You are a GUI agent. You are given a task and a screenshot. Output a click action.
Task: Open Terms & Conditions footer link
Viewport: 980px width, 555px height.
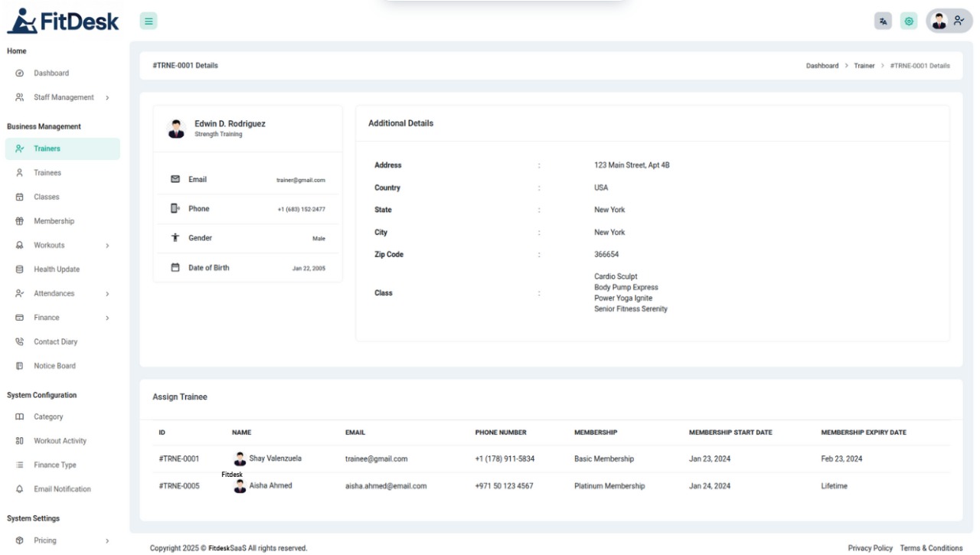[x=931, y=548]
